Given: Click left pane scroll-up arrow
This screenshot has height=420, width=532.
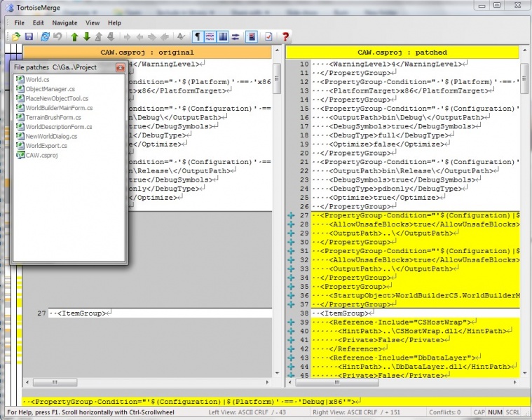Looking at the screenshot, I should coord(277,50).
